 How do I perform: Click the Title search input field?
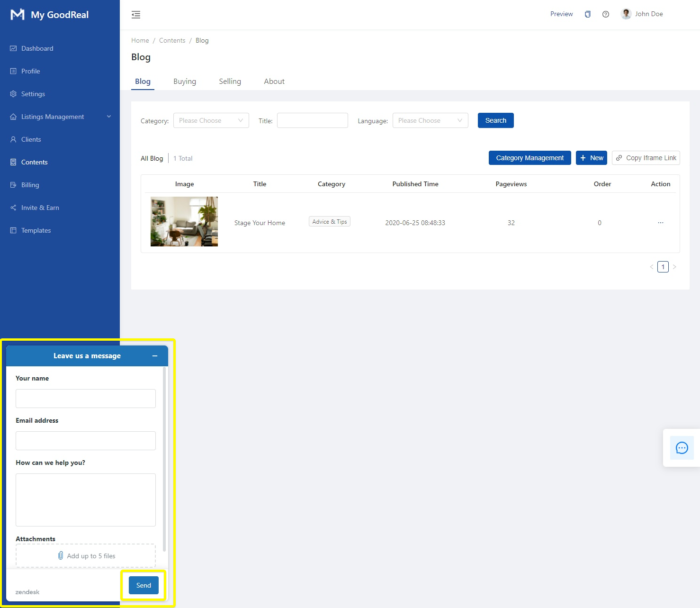tap(312, 120)
